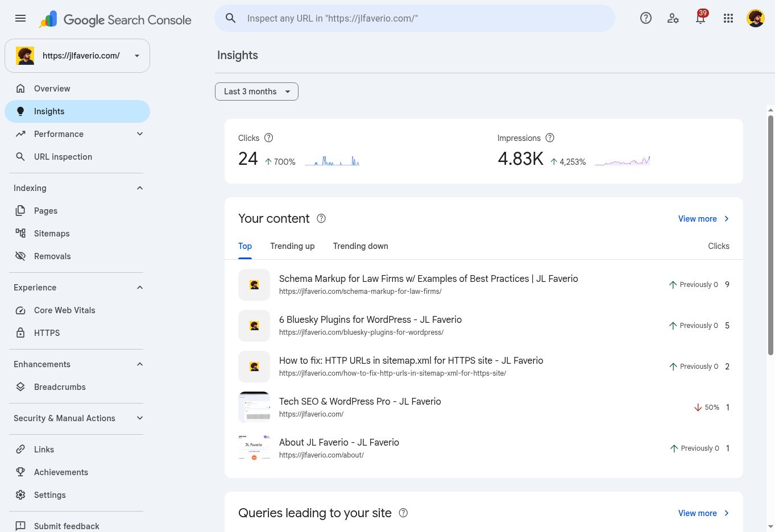The image size is (775, 532).
Task: Click the Submit feedback label
Action: pos(67,526)
